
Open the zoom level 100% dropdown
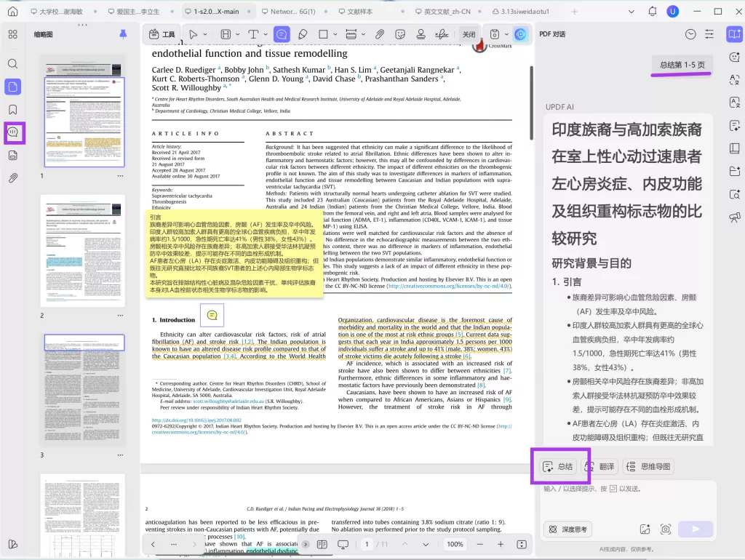[455, 544]
